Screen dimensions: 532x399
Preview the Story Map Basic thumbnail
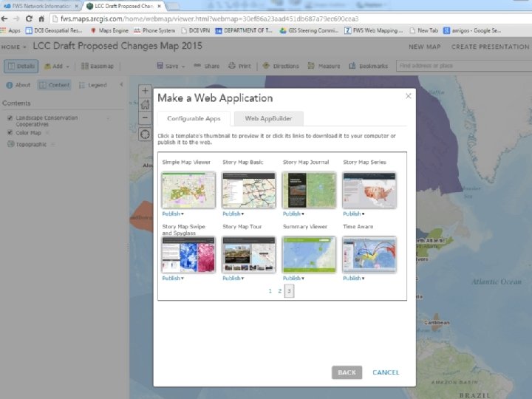pos(249,190)
